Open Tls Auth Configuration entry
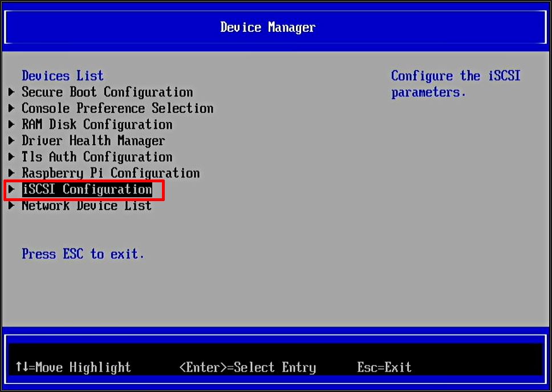Screen dimensions: 552x392 [x=97, y=157]
